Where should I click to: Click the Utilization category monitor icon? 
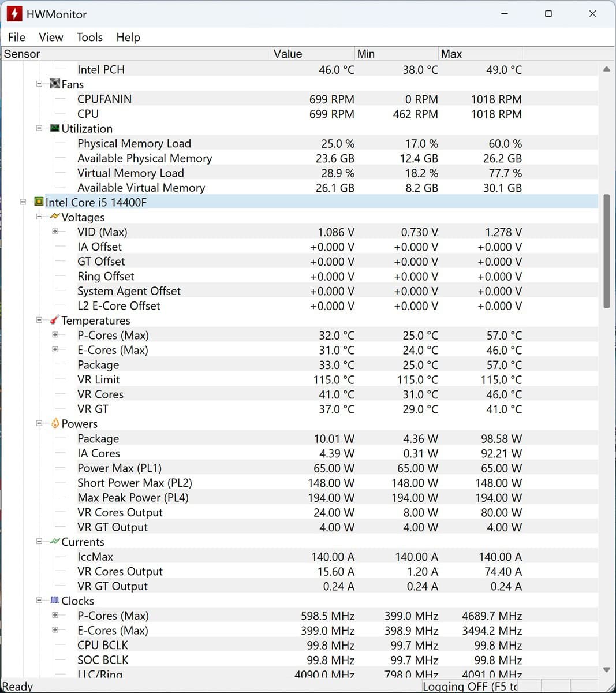55,128
